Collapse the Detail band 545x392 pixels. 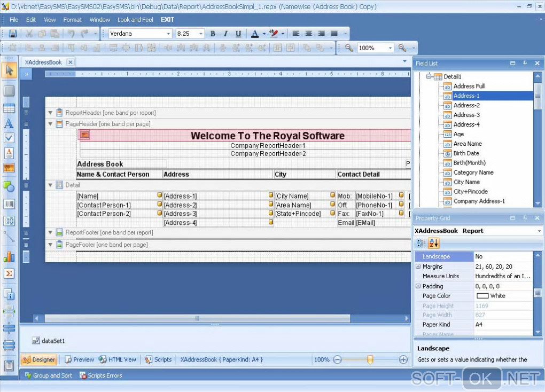[50, 185]
